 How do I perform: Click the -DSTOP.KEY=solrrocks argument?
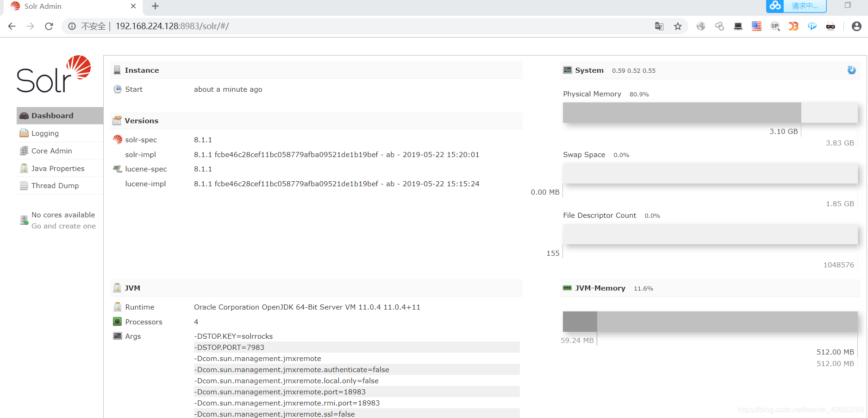coord(233,336)
